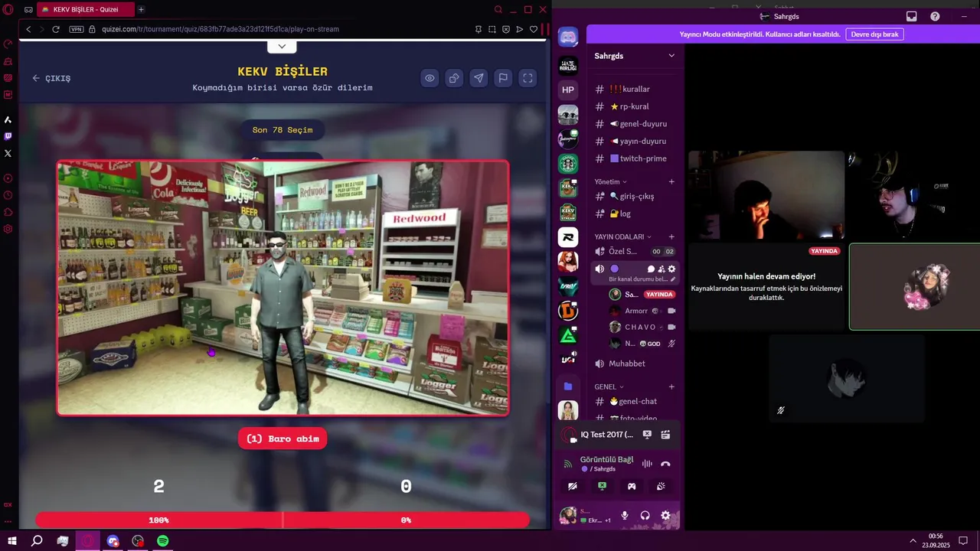Collapse the Yönetim category
The height and width of the screenshot is (551, 980).
click(x=610, y=182)
